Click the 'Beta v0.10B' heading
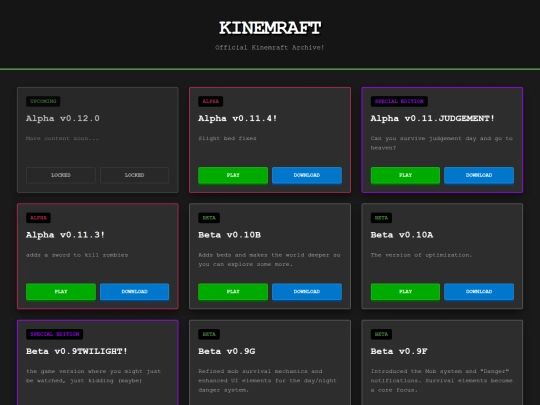Image resolution: width=540 pixels, height=405 pixels. click(x=229, y=235)
